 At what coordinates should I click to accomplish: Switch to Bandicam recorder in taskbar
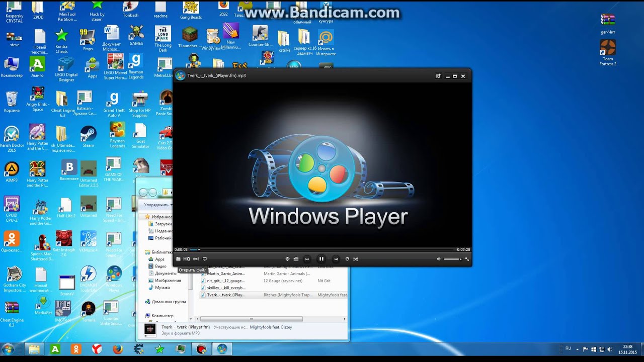[201, 349]
